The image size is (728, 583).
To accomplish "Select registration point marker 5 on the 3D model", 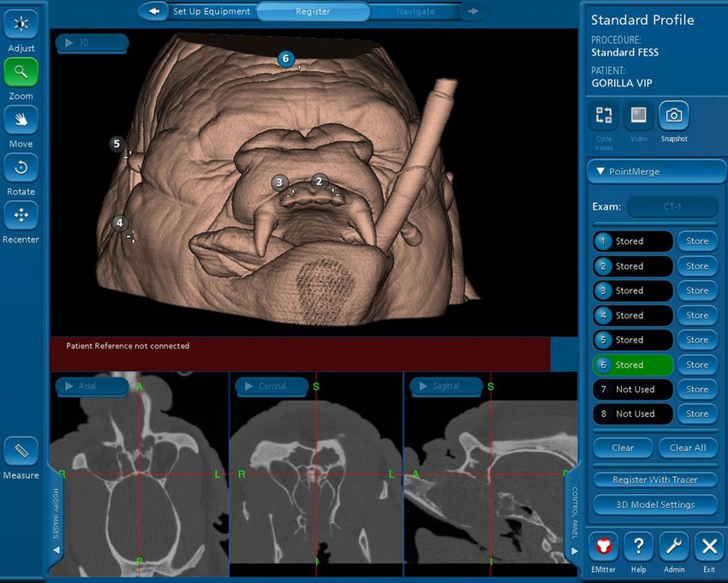I will point(117,144).
